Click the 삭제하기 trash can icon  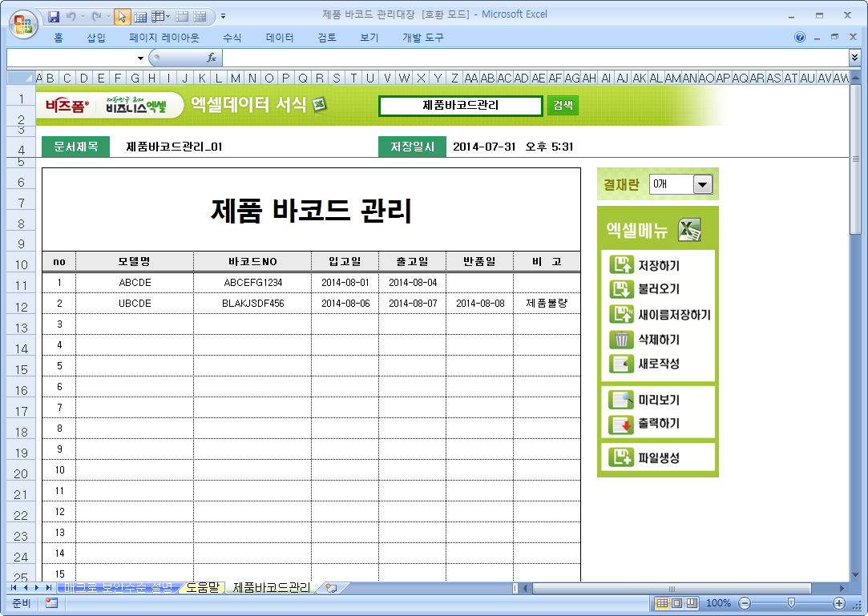click(621, 340)
